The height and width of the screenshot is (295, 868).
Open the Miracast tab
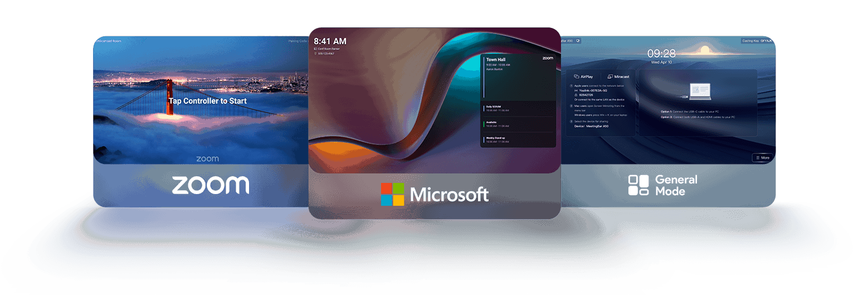click(618, 76)
